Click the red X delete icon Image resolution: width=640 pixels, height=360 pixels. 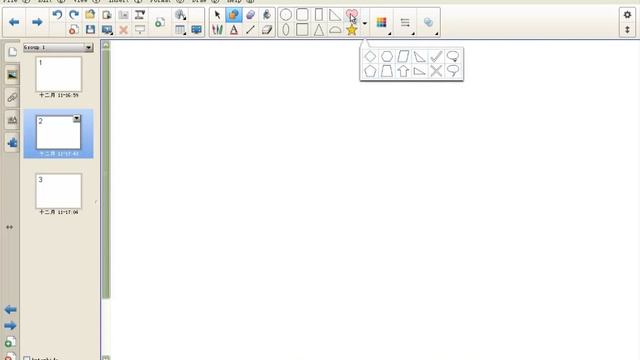click(x=123, y=29)
